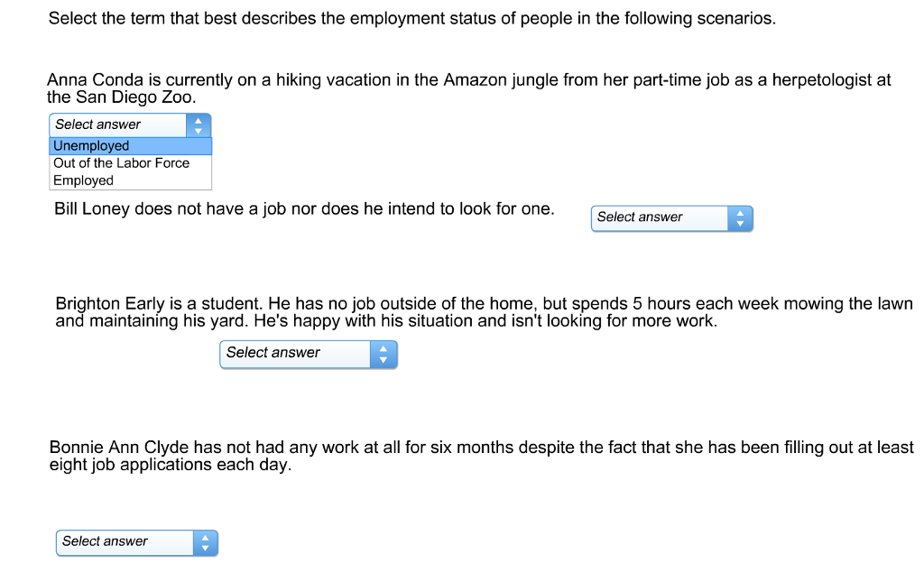Image resolution: width=924 pixels, height=573 pixels.
Task: Click the down arrow on Bill Loney's dropdown
Action: point(740,222)
